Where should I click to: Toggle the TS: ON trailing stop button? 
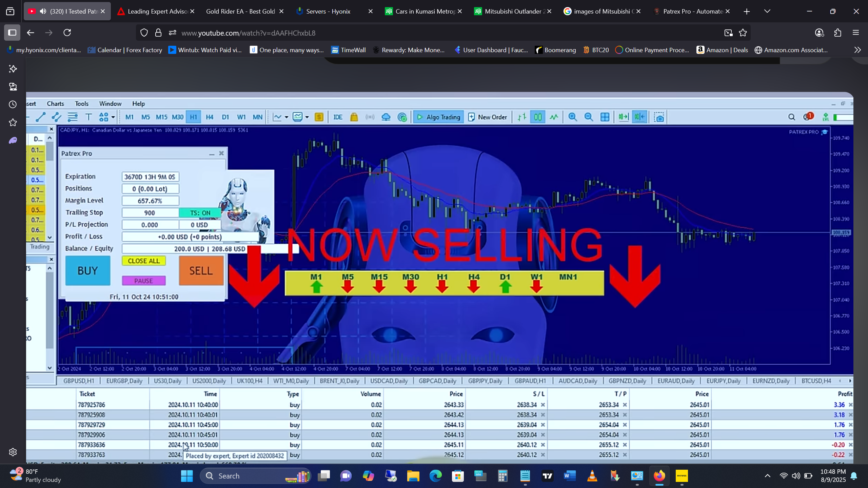[x=200, y=213]
